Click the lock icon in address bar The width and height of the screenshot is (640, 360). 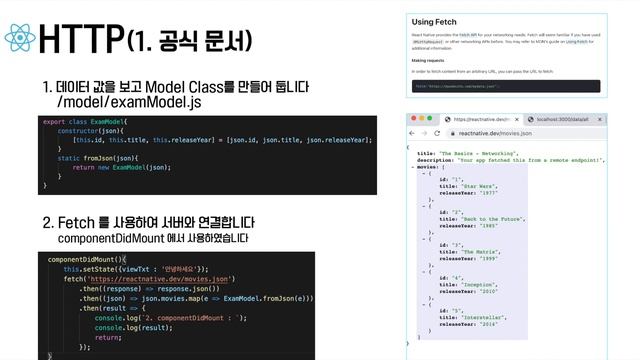pyautogui.click(x=453, y=133)
